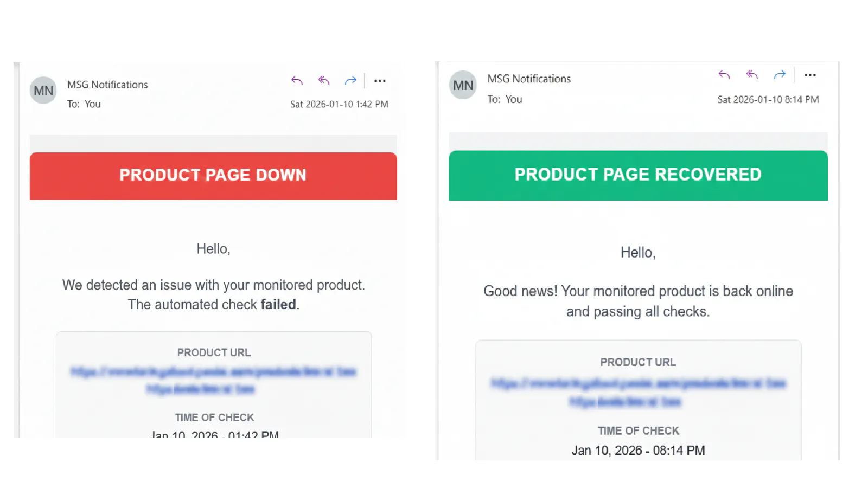868x488 pixels.
Task: Click the MN avatar in the right email
Action: [x=463, y=85]
